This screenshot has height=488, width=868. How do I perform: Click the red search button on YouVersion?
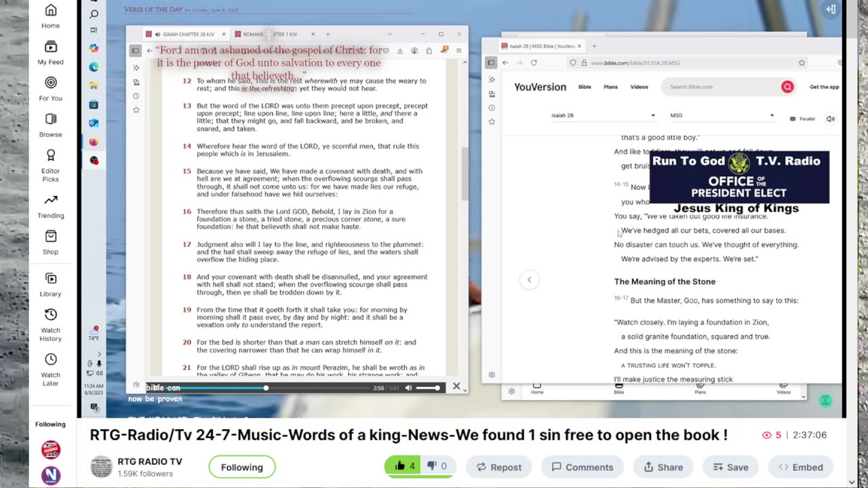[x=787, y=87]
